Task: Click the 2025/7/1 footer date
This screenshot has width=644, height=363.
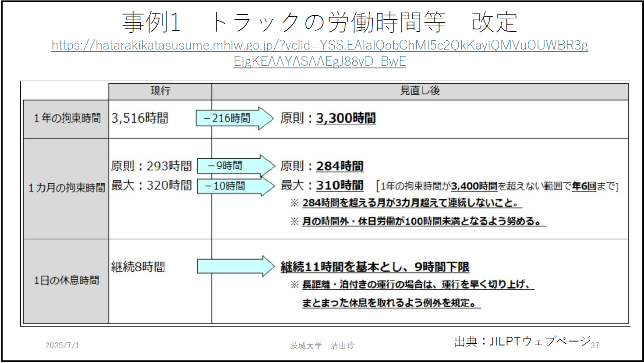Action: (x=62, y=345)
